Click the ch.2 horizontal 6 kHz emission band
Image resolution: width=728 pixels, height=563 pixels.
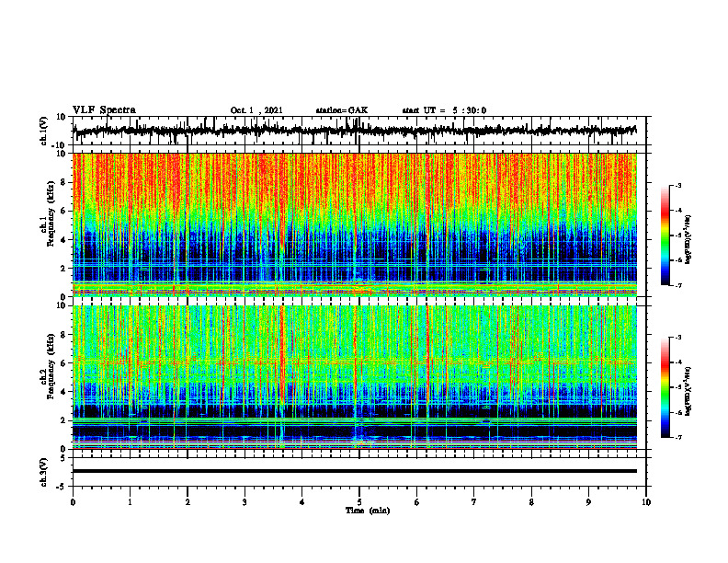click(x=355, y=361)
